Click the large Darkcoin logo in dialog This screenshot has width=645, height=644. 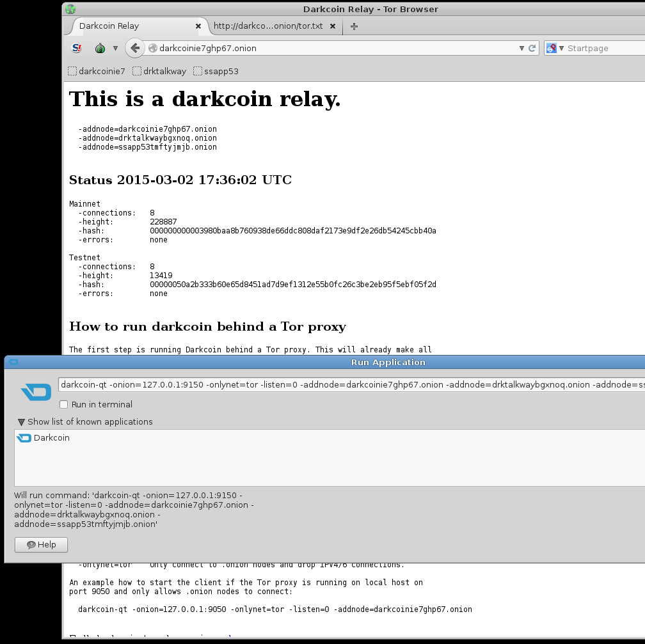click(36, 391)
